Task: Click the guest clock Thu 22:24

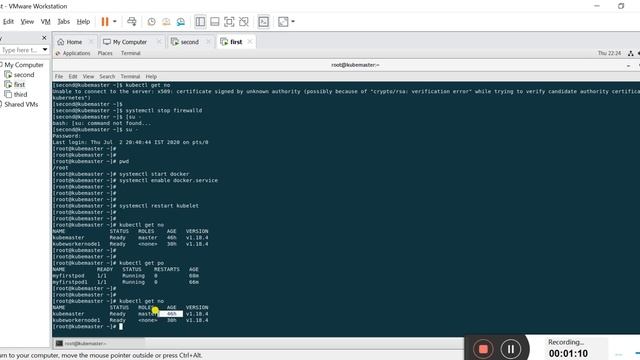Action: [x=609, y=53]
